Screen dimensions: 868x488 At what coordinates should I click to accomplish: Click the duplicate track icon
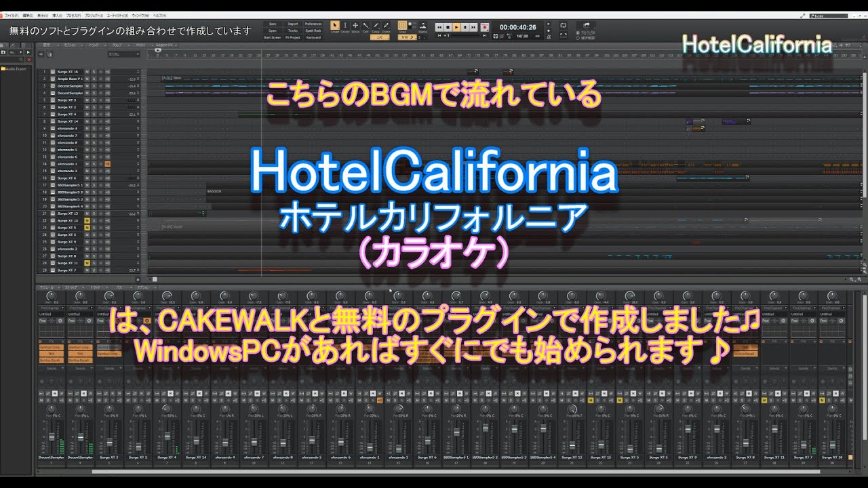pos(50,54)
